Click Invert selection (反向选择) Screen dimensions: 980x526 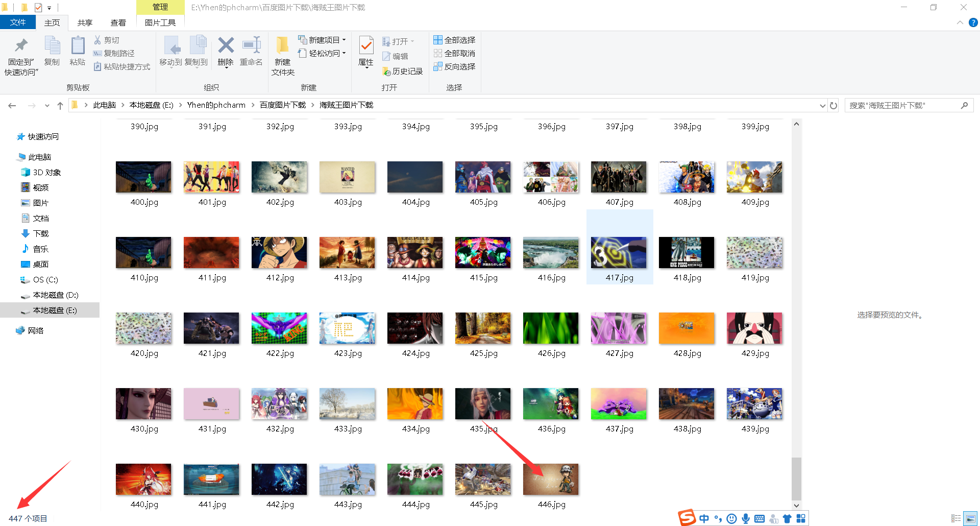(454, 66)
